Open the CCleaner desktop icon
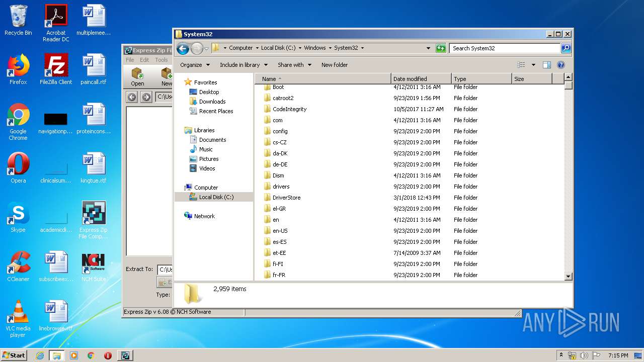Viewport: 644px width, 362px height. [18, 266]
